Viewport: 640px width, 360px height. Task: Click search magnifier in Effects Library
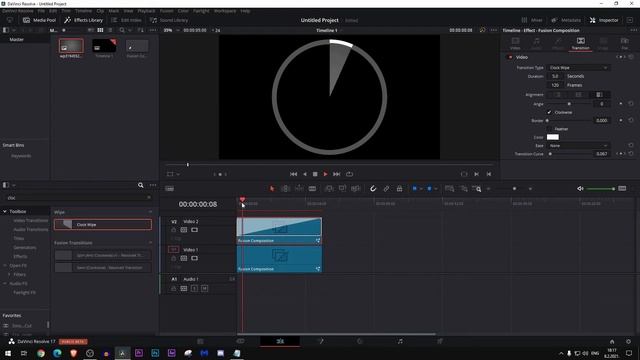click(140, 185)
